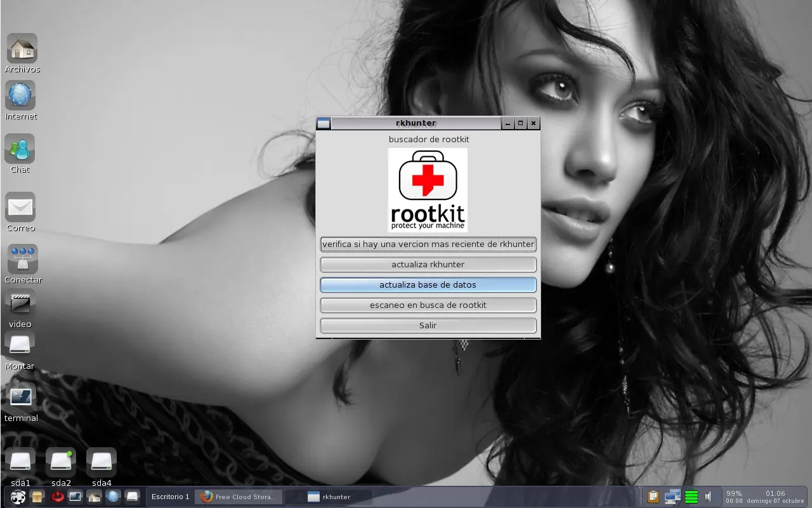Click the drive launcher icon in taskbar
812x508 pixels.
pyautogui.click(x=131, y=497)
